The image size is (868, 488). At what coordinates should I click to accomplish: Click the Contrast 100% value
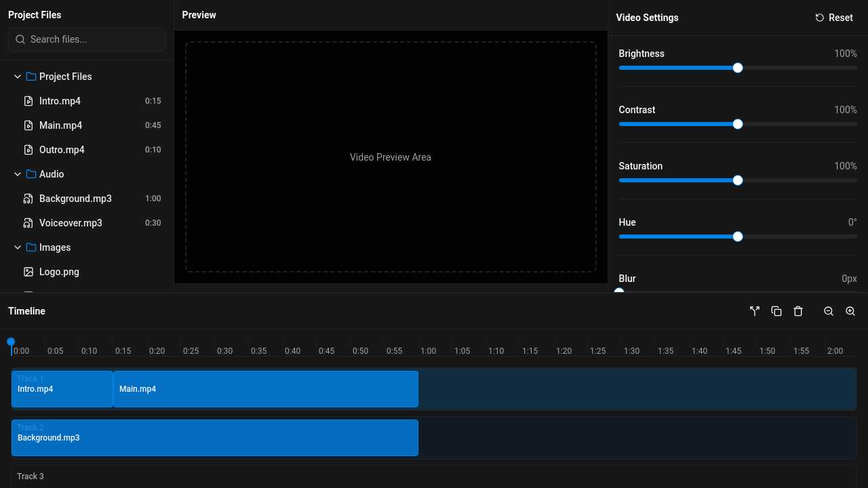coord(846,110)
